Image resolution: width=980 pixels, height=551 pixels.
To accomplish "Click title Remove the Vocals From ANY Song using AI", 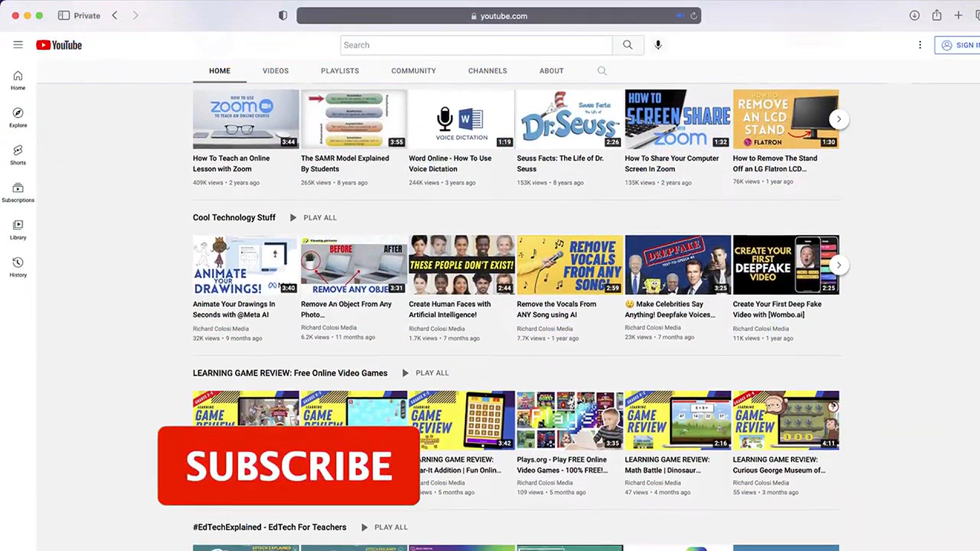I will [x=556, y=309].
